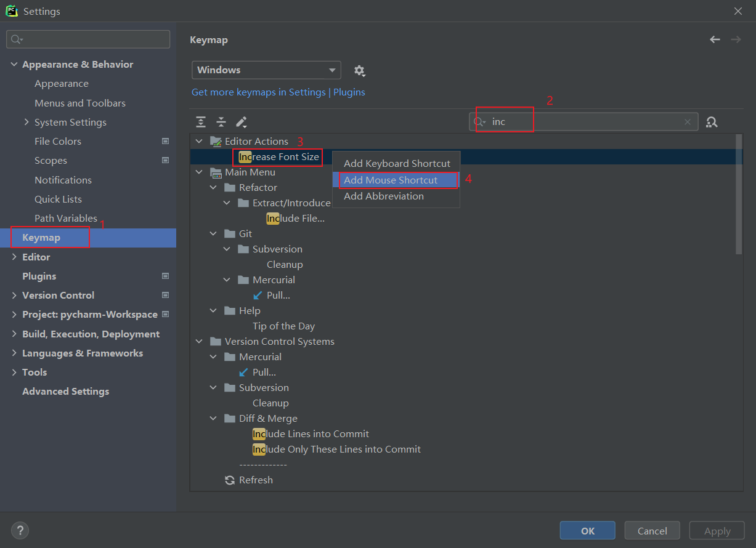This screenshot has height=548, width=756.
Task: Expand the Tools settings section
Action: 14,373
